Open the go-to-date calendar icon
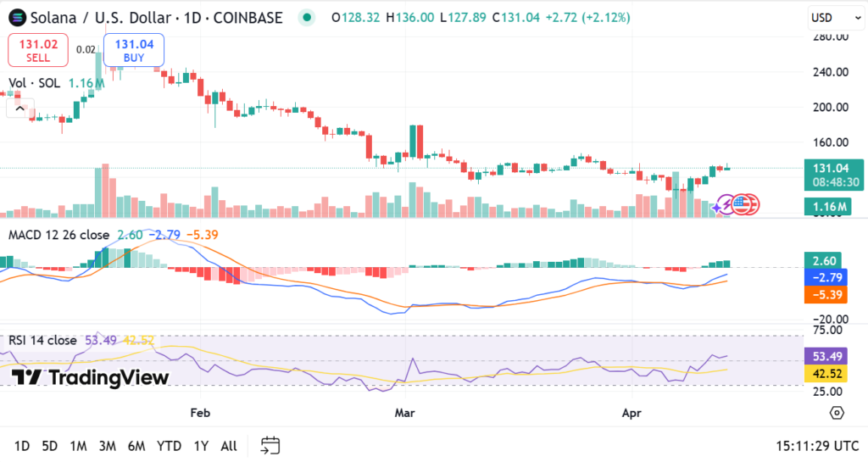Viewport: 868px width, 462px height. point(270,445)
